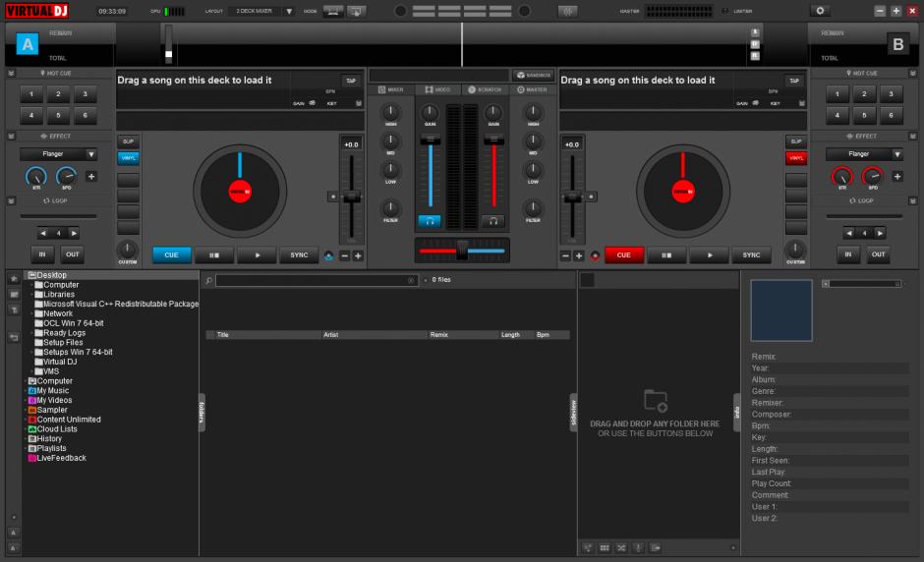Halve loop size on deck A
This screenshot has height=562, width=924.
42,233
